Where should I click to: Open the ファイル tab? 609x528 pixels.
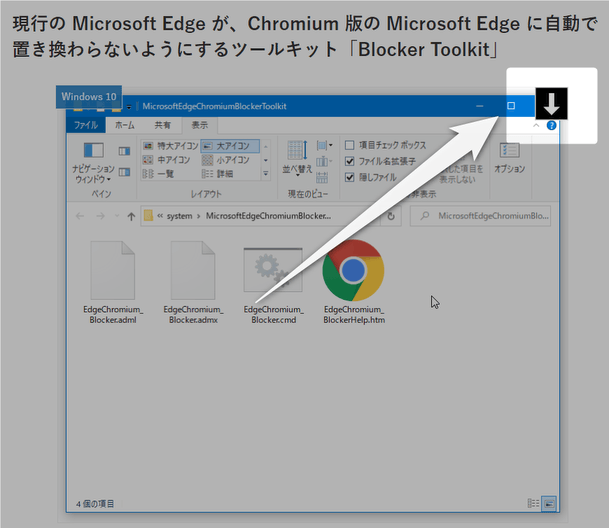point(86,125)
